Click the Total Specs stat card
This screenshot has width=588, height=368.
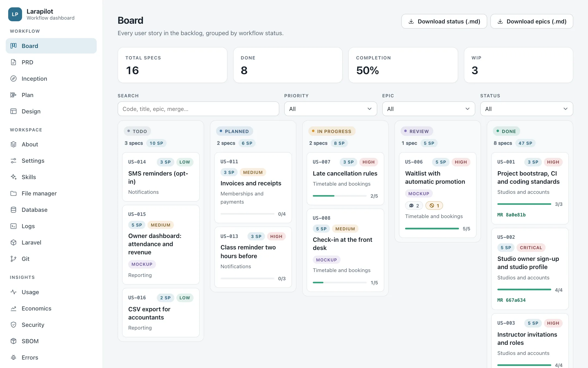(x=173, y=65)
